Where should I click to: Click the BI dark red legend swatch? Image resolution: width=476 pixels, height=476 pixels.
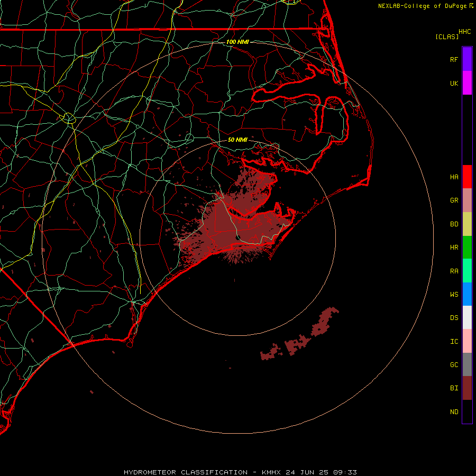tap(467, 388)
